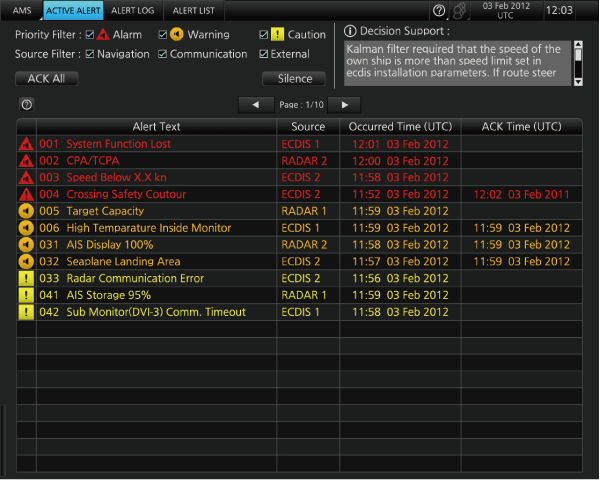Click acknowledged alarm icon for Crossing Safety Coutour
Image resolution: width=600 pixels, height=480 pixels.
(x=26, y=194)
